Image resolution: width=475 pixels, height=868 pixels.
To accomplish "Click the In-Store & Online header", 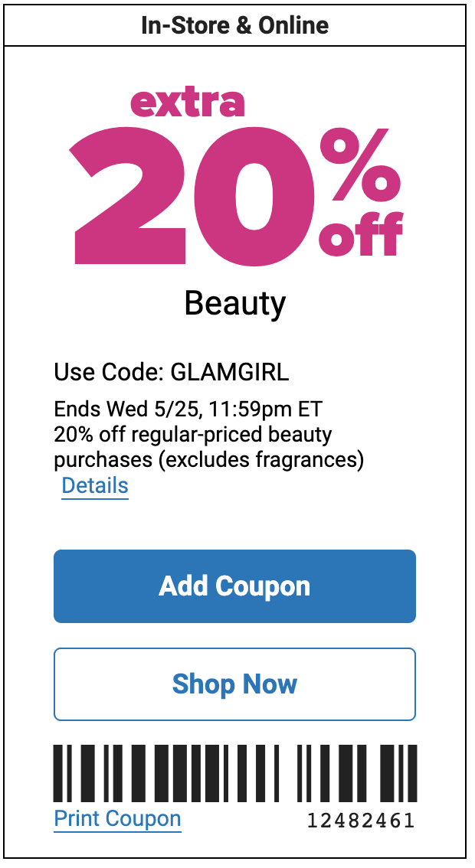I will (x=234, y=25).
